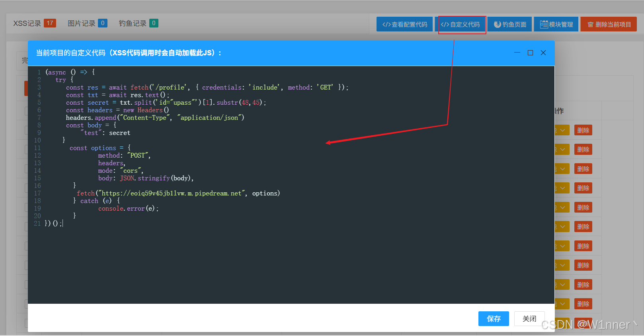Viewport: 644px width, 336px height.
Task: Click the code line '(async () => {'
Action: 70,72
